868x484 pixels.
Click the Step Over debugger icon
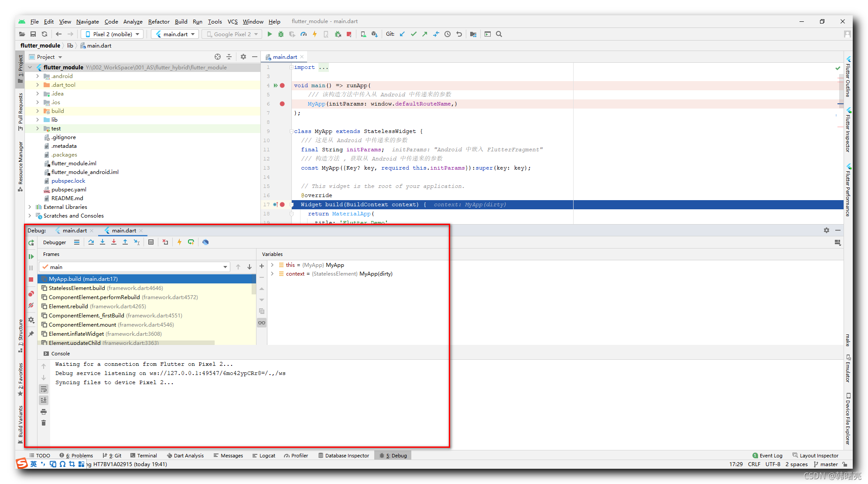point(91,242)
